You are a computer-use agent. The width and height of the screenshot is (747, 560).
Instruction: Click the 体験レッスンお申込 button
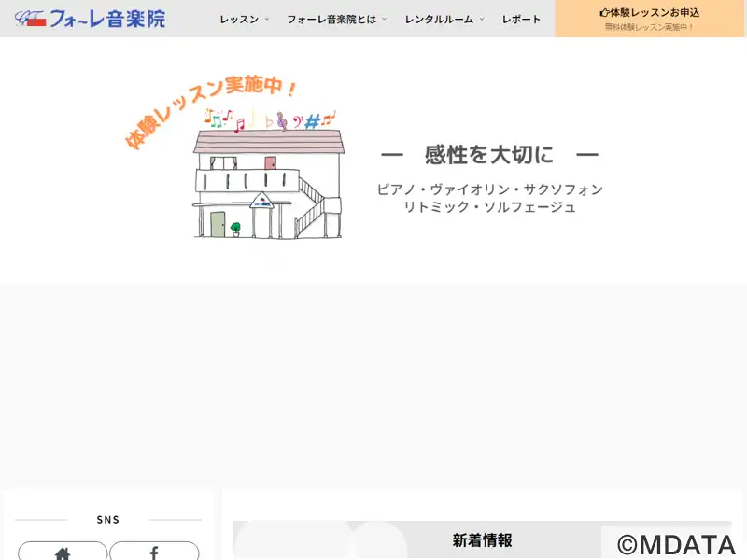click(650, 19)
